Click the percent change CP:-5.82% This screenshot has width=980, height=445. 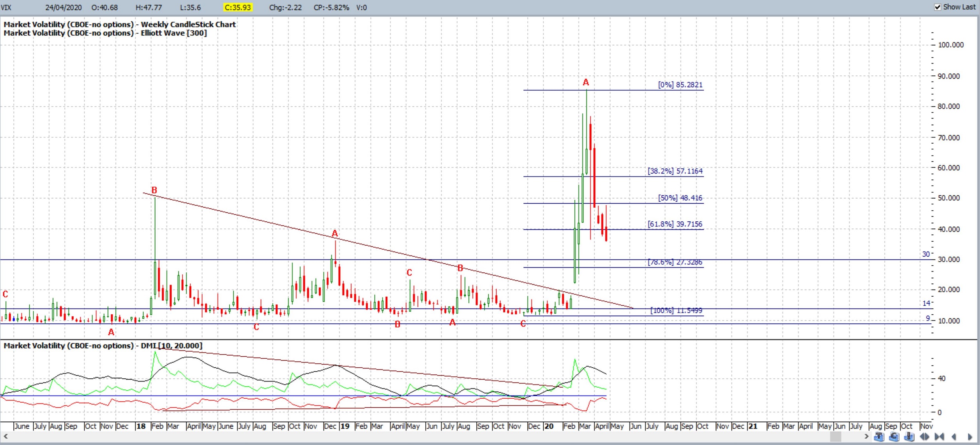coord(331,7)
